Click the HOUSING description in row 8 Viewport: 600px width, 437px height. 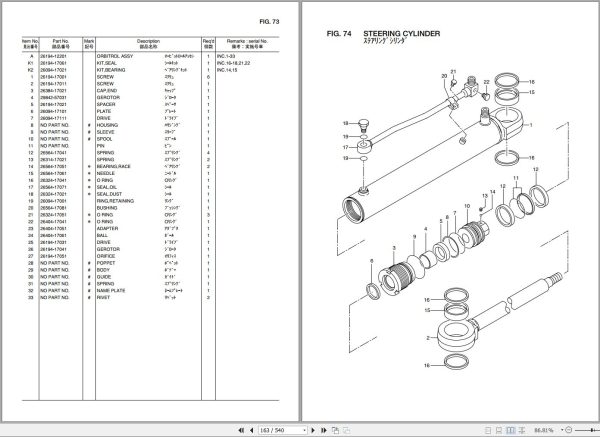click(x=108, y=125)
